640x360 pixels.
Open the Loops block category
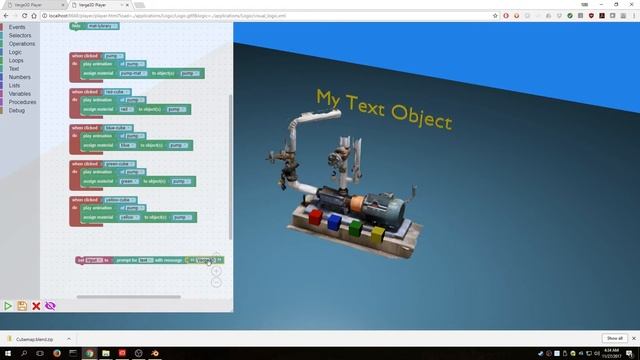pyautogui.click(x=16, y=60)
